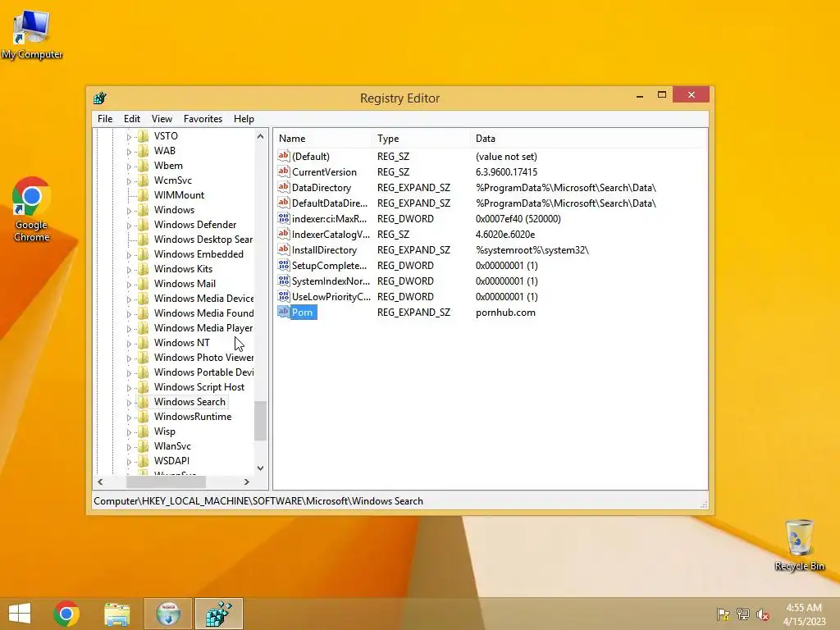The width and height of the screenshot is (840, 630).
Task: Expand the Windows NT node
Action: (x=129, y=344)
